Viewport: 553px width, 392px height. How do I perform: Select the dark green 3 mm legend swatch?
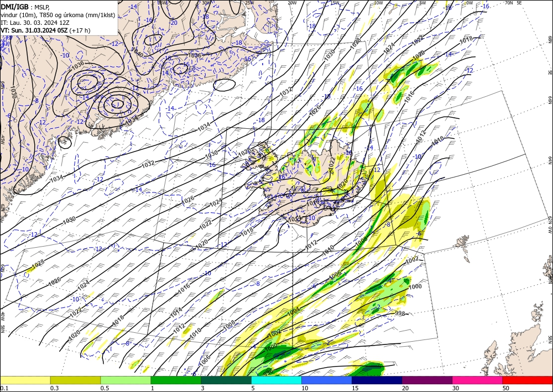[x=226, y=380]
